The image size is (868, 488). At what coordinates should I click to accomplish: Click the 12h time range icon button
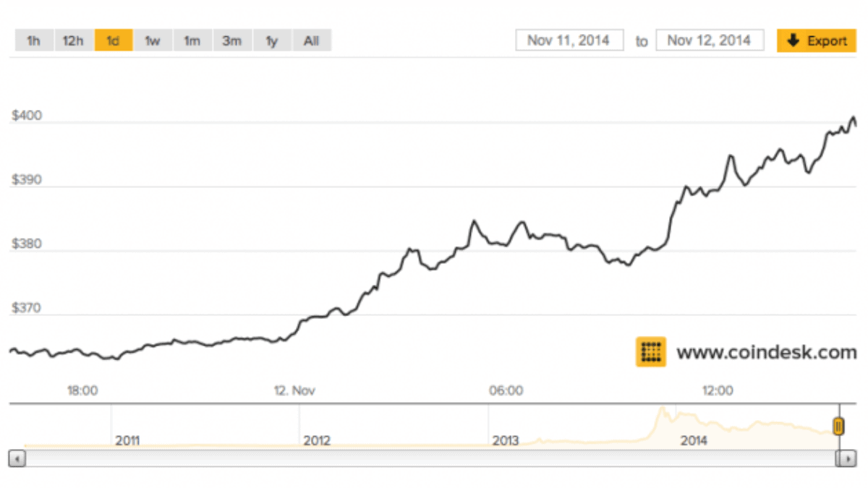click(72, 40)
